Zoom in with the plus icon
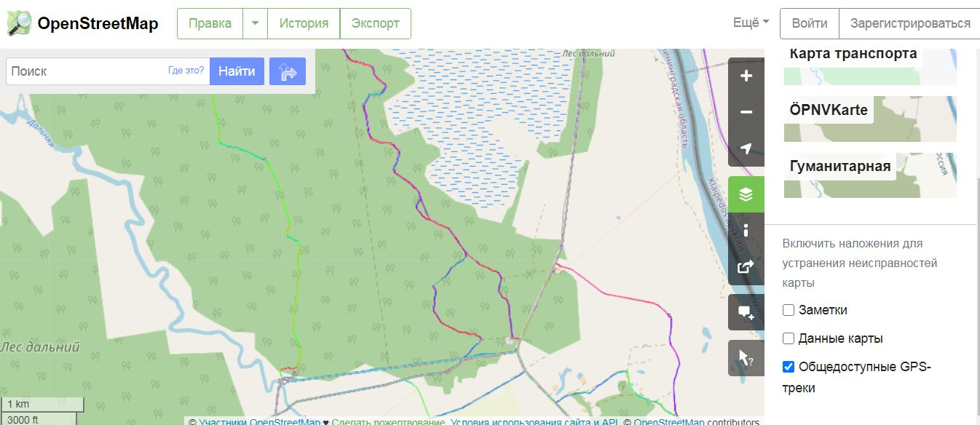Screen dimensions: 980x425 pos(746,76)
